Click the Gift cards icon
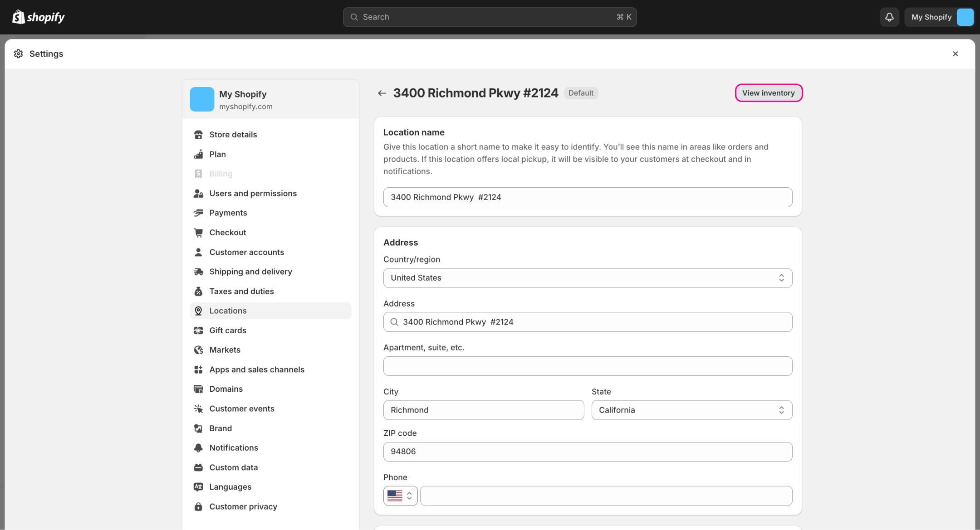 198,331
